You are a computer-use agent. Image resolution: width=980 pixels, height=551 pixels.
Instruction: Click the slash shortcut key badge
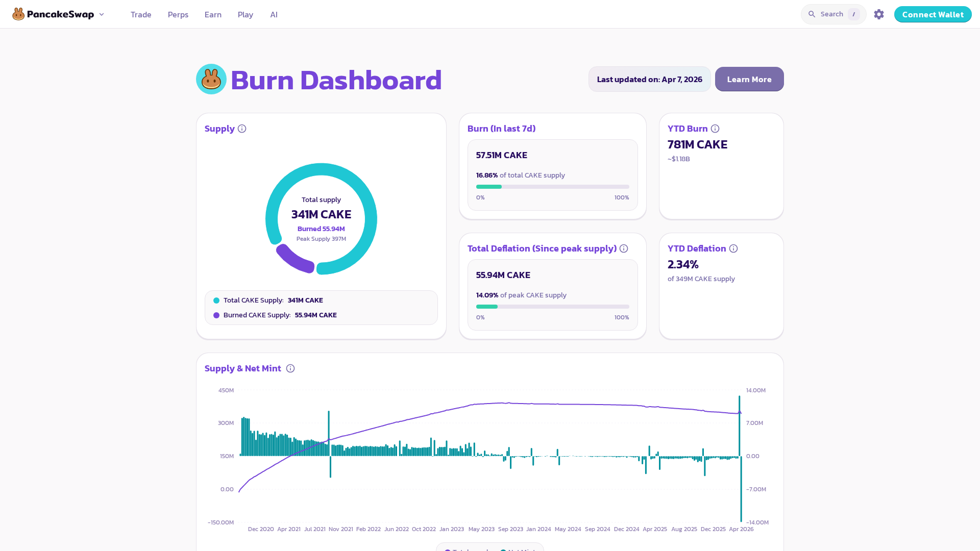point(854,14)
